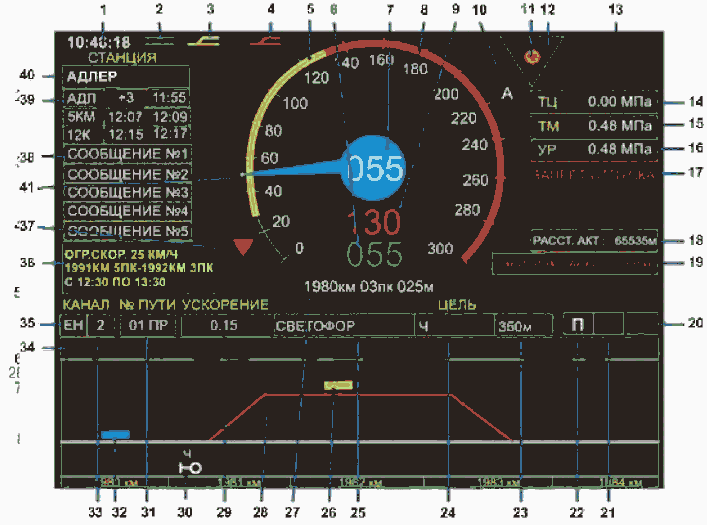Click the red round indicator in triangle
This screenshot has height=525, width=707.
tap(532, 56)
